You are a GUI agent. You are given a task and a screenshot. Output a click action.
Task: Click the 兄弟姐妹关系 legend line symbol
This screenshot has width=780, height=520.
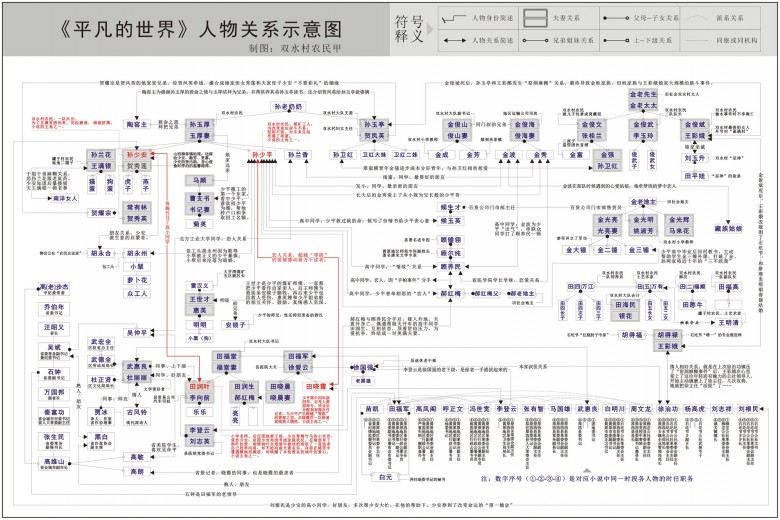click(535, 40)
